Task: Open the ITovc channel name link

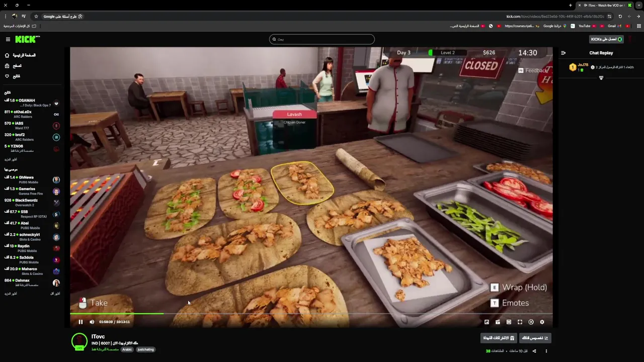Action: (98, 337)
